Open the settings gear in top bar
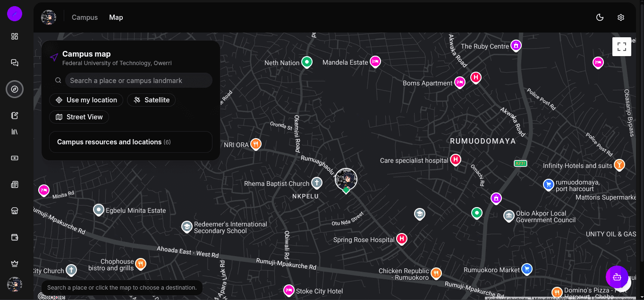This screenshot has height=300, width=644. tap(621, 17)
